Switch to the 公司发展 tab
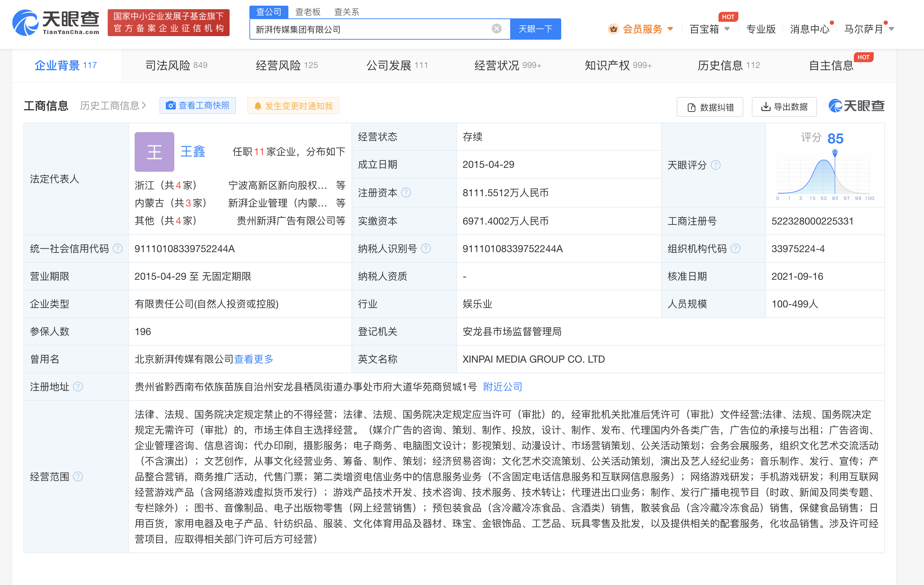Viewport: 924px width, 585px height. (x=397, y=65)
